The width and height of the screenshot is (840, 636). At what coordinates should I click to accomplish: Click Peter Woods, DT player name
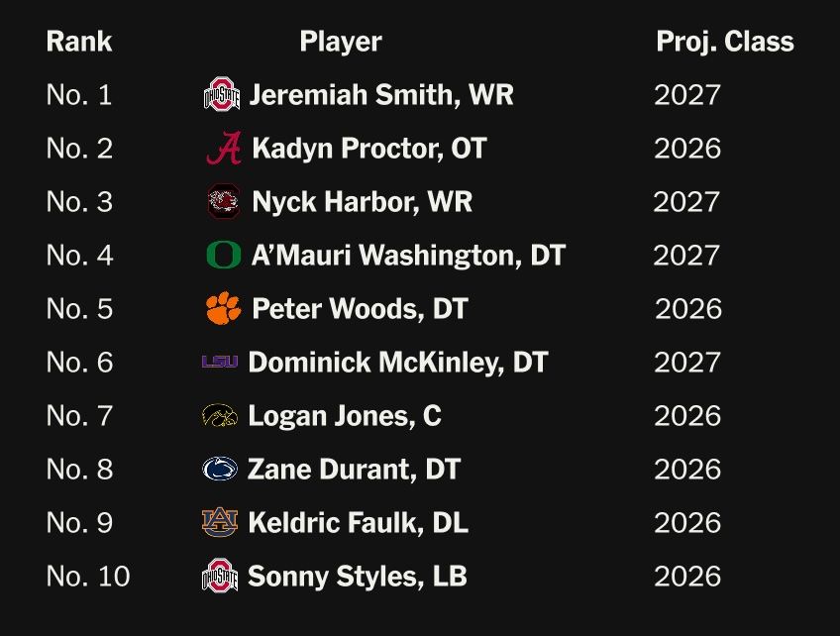[x=360, y=309]
